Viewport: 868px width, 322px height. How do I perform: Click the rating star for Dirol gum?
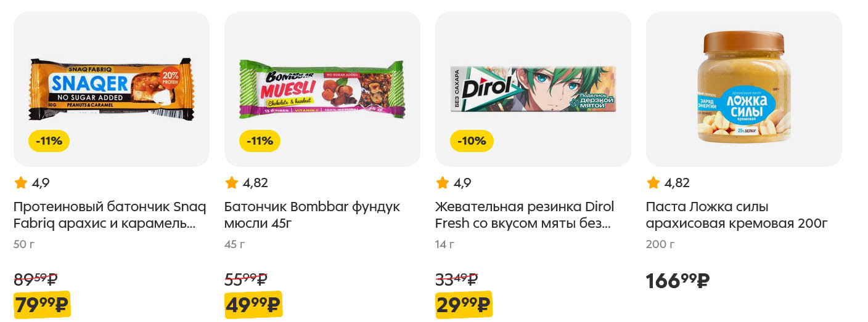(x=443, y=183)
